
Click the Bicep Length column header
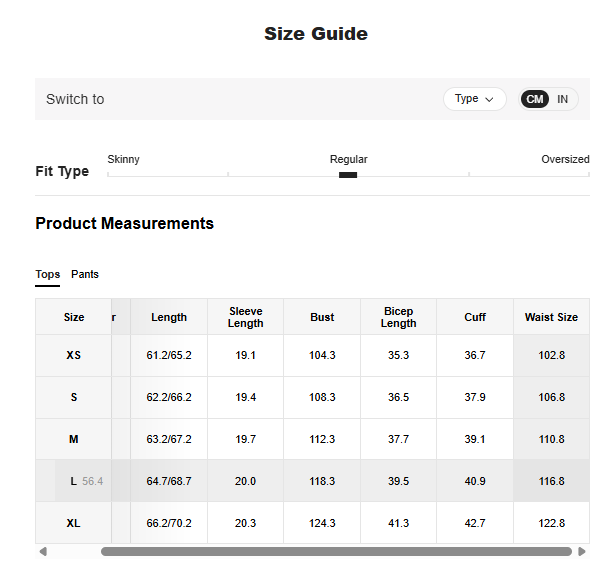(x=398, y=317)
